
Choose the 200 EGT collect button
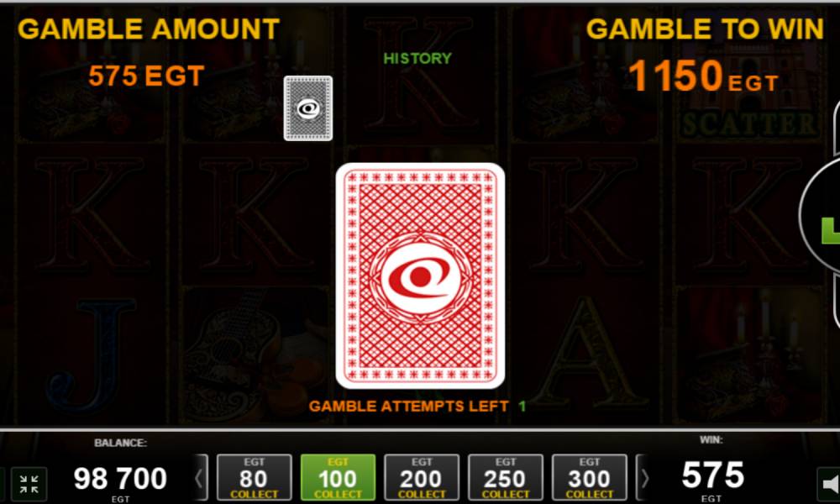coord(422,477)
